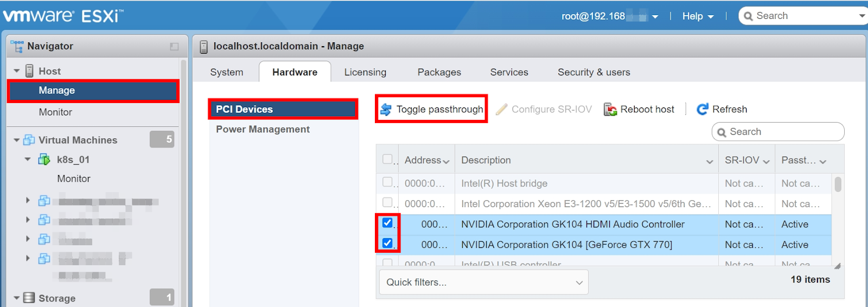
Task: Uncheck the GK104 HDMI Audio Controller checkbox
Action: [387, 223]
